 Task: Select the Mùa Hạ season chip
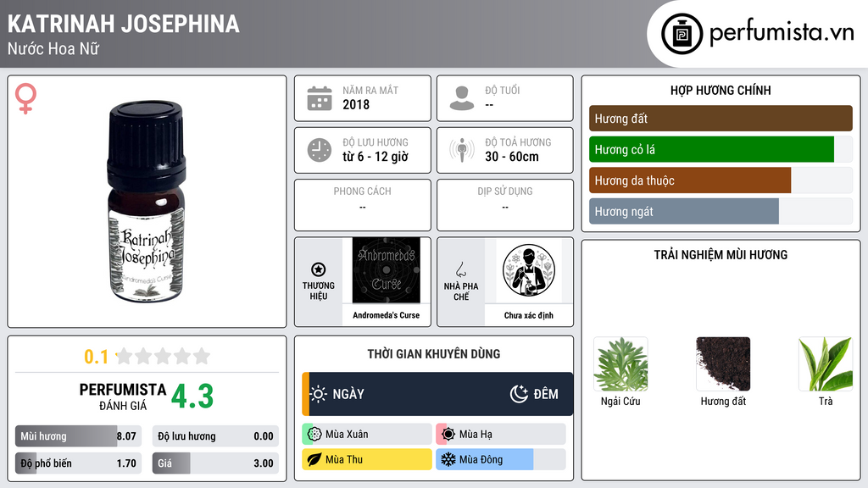pos(500,435)
